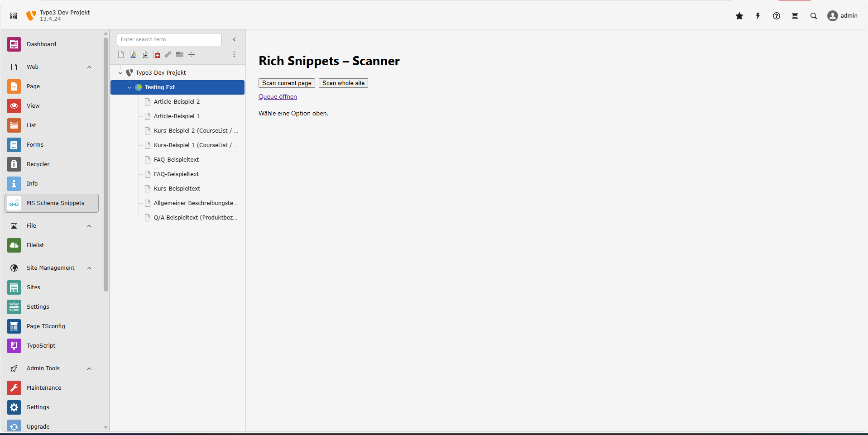Viewport: 868px width, 435px height.
Task: Click the Scan whole site button
Action: click(343, 83)
